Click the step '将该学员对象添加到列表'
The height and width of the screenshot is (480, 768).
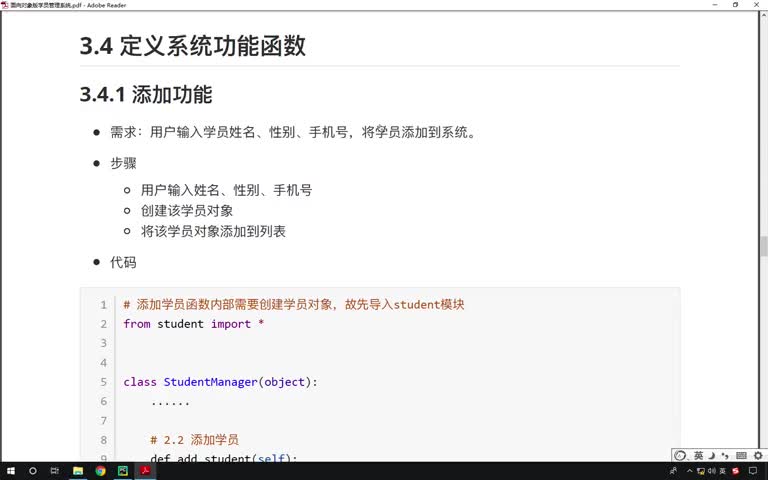(213, 231)
